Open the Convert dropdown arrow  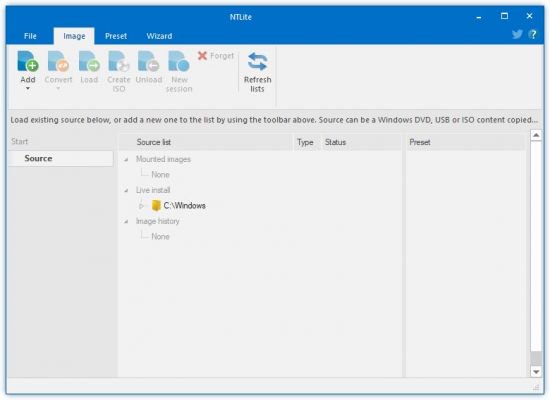[x=58, y=88]
